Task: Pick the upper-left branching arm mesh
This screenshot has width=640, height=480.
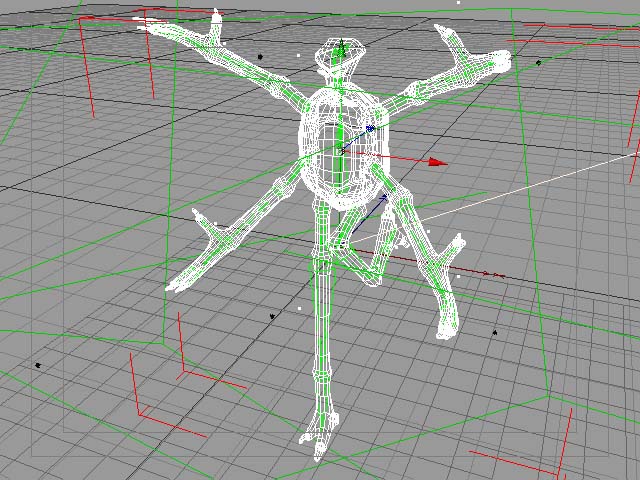Action: [x=222, y=59]
